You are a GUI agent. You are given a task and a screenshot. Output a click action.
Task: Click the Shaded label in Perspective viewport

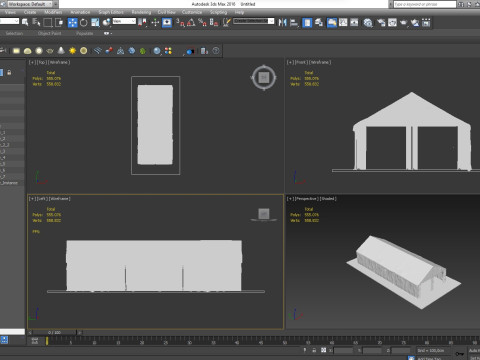pyautogui.click(x=328, y=199)
